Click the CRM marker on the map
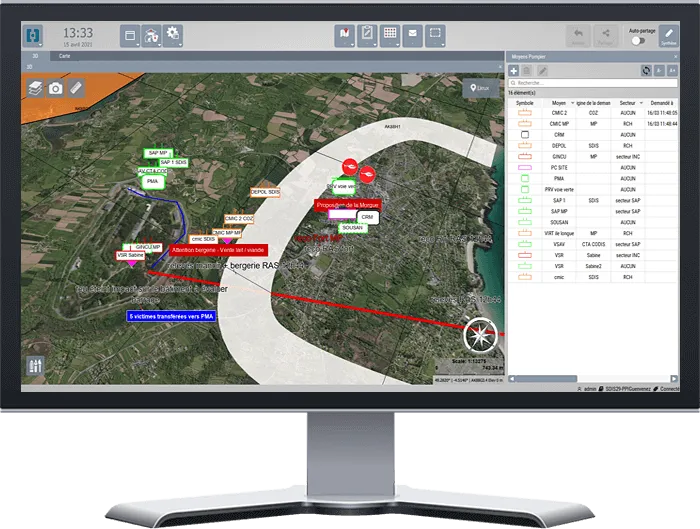This screenshot has width=700, height=529. pyautogui.click(x=367, y=217)
